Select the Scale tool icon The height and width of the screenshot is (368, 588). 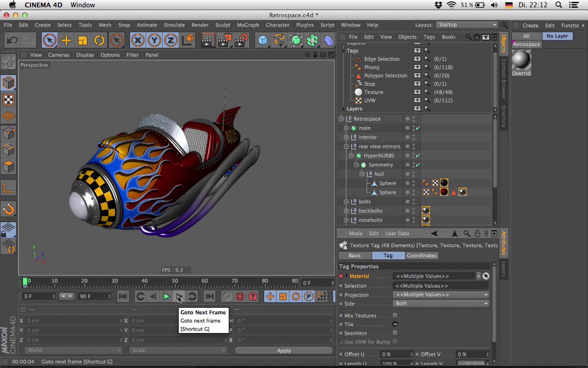click(83, 40)
